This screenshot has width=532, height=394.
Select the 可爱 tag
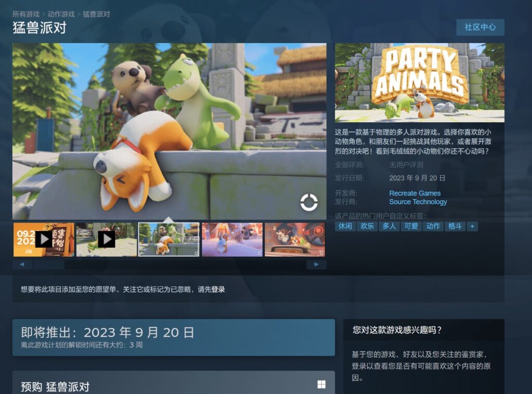[411, 226]
